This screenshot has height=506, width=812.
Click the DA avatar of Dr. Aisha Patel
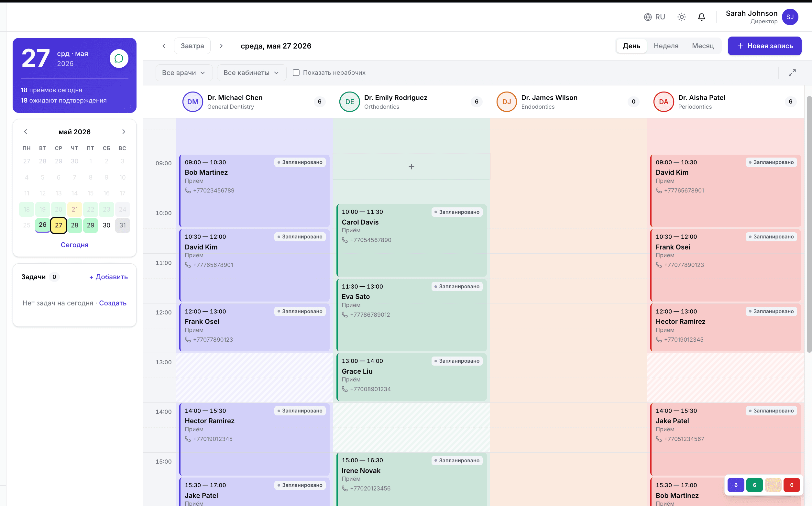(664, 102)
